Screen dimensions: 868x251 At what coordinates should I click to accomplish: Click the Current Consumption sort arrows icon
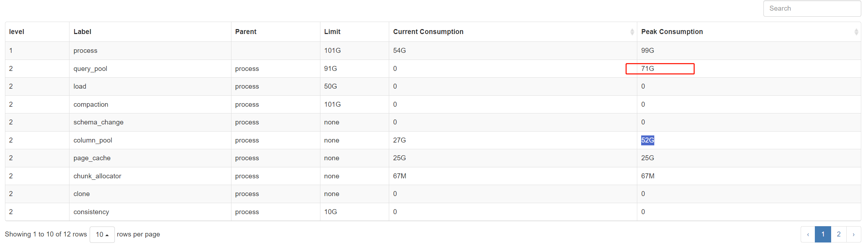(x=632, y=32)
